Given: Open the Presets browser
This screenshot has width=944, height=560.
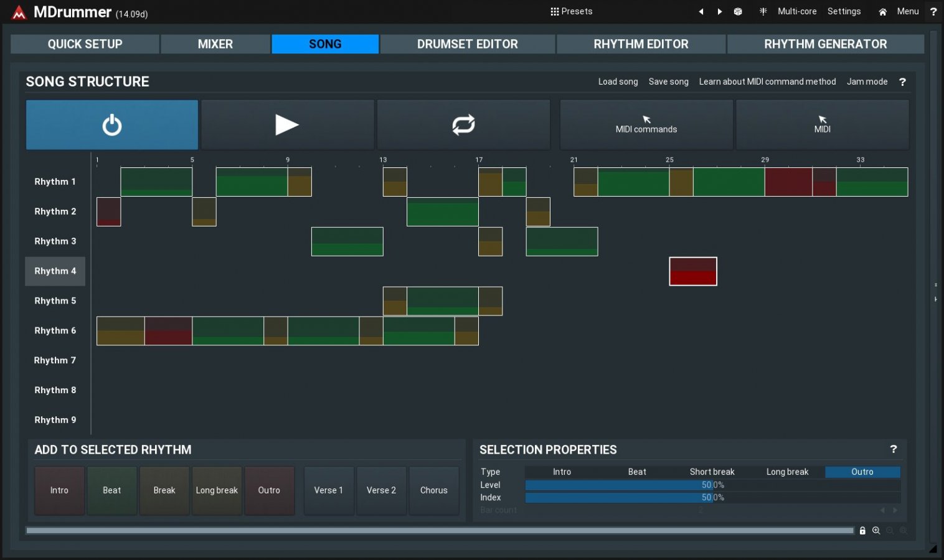Looking at the screenshot, I should tap(571, 12).
